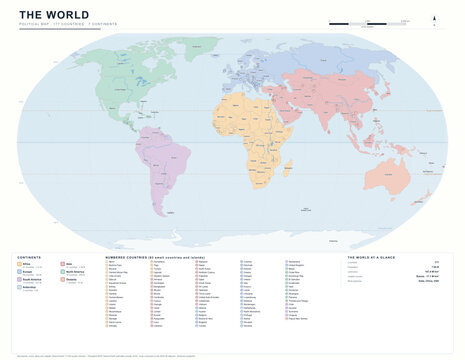The height and width of the screenshot is (360, 465).
Task: Click "El Salvador" in numbered list
Action: click(294, 279)
